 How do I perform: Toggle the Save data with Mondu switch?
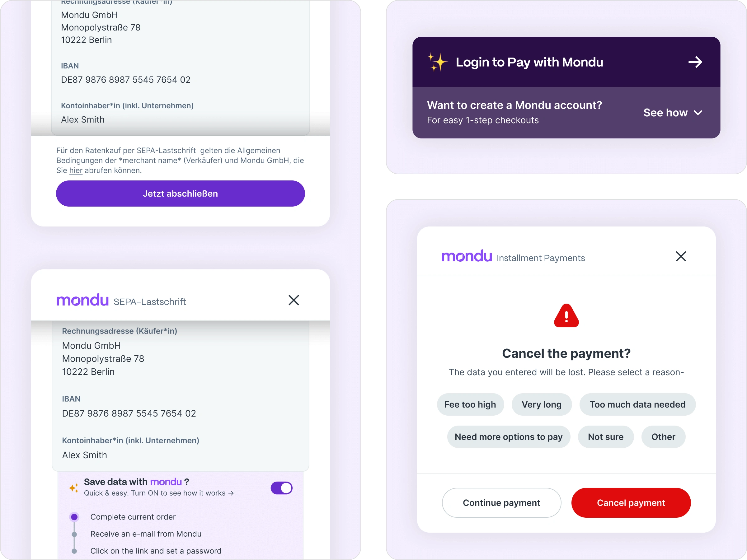coord(281,487)
